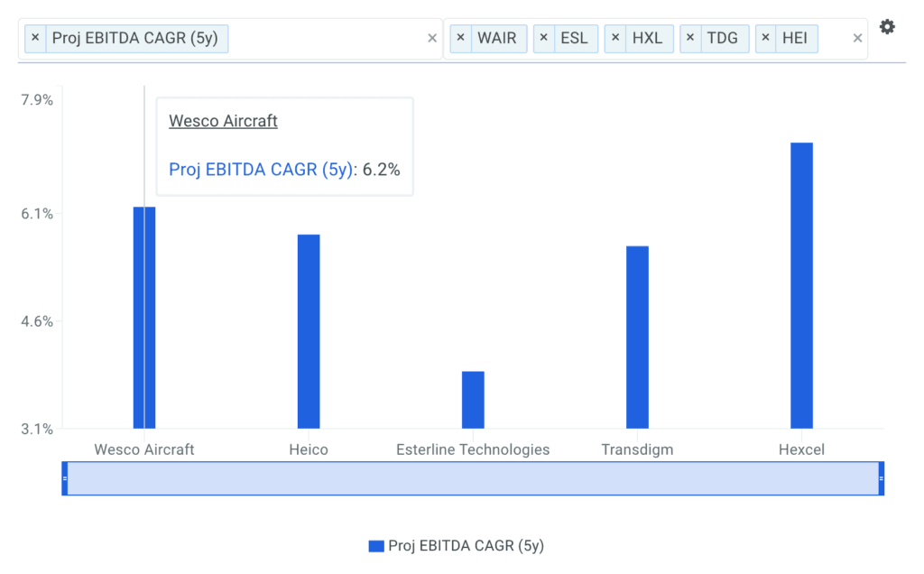Click left handle of range slider
Image resolution: width=924 pixels, height=574 pixels.
pyautogui.click(x=65, y=478)
